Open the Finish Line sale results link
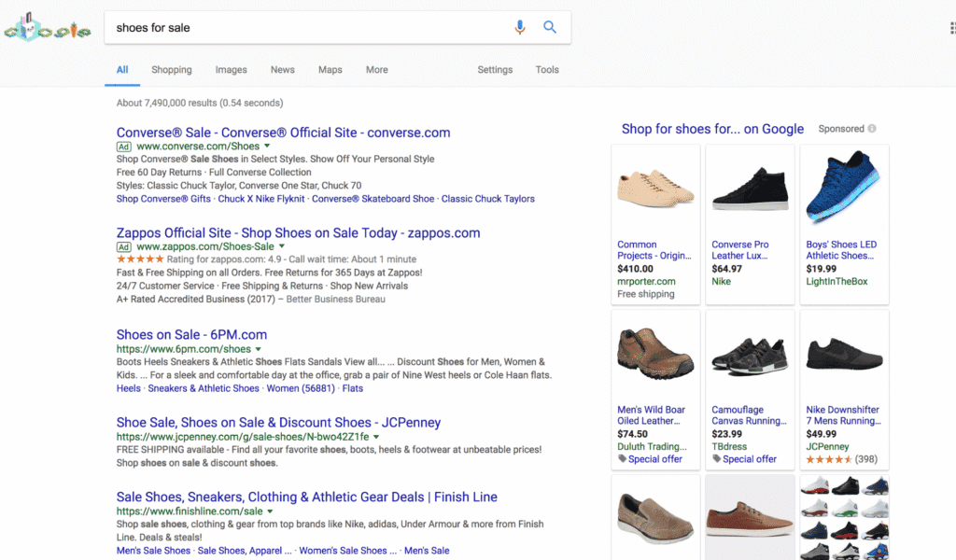The image size is (956, 560). [x=307, y=497]
